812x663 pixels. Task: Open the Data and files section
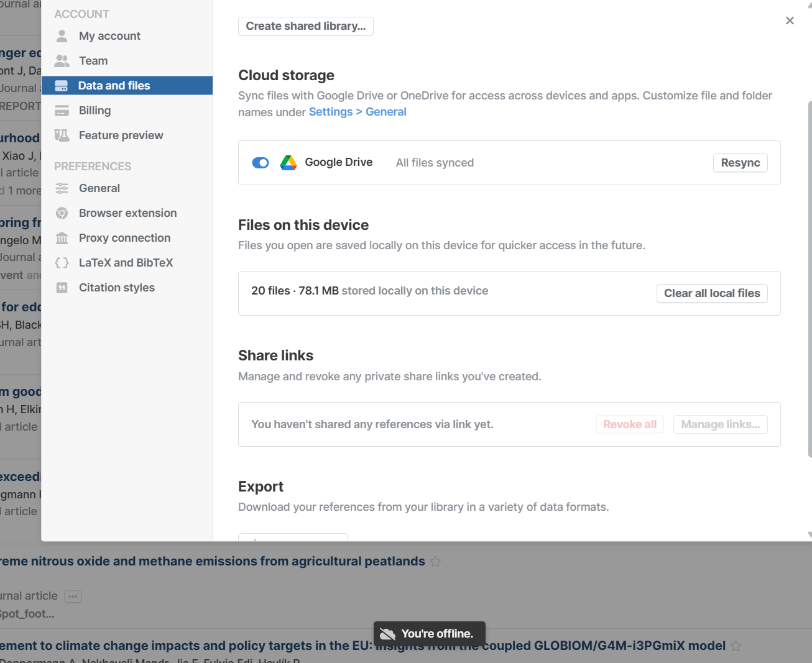point(114,86)
